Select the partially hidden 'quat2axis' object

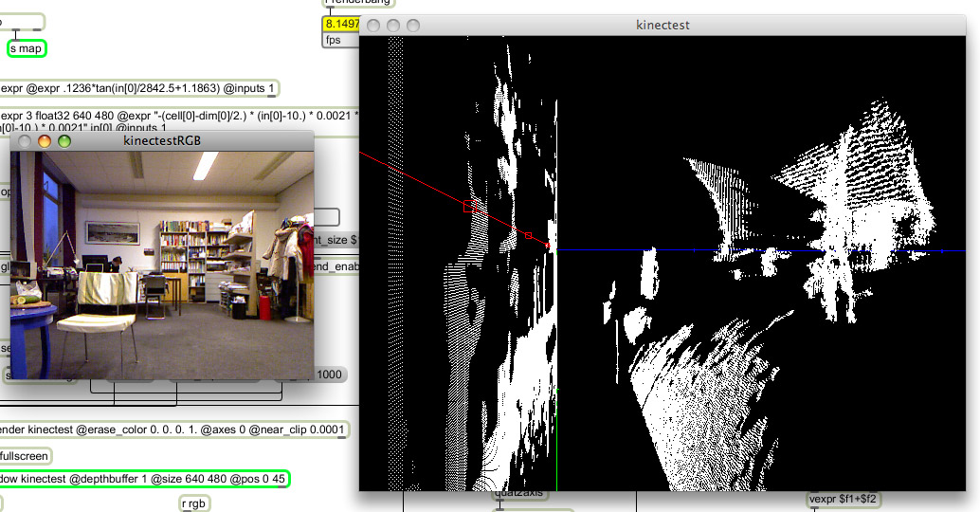coord(518,494)
